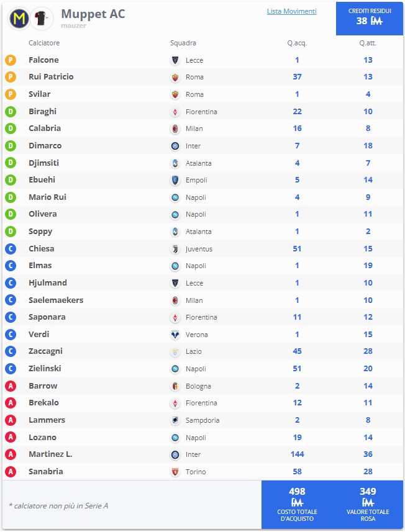The height and width of the screenshot is (532, 405).
Task: Click the green D role badge for Dimarco
Action: click(11, 146)
